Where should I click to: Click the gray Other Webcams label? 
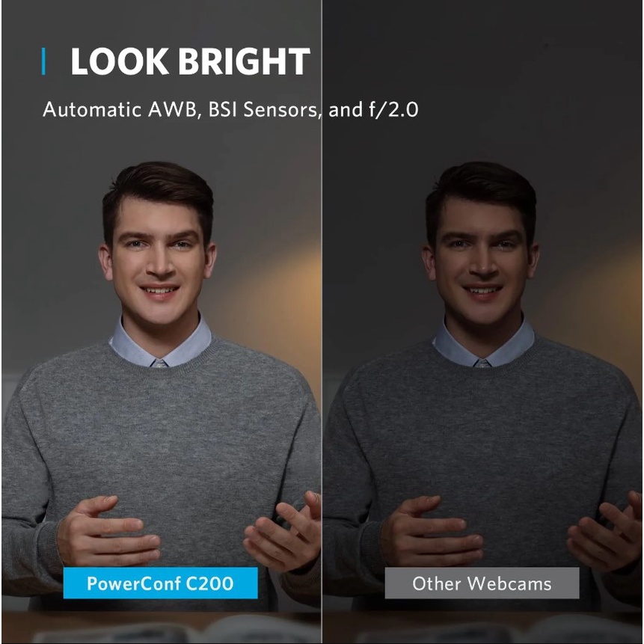[482, 583]
